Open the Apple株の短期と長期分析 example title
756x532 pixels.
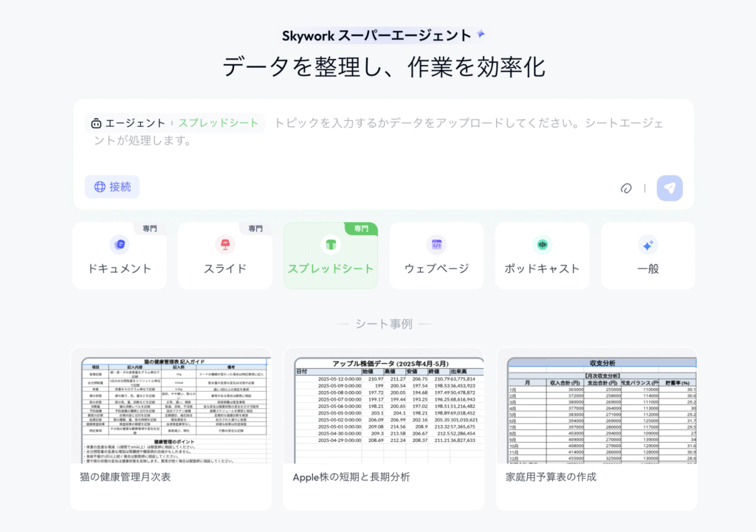tap(351, 477)
